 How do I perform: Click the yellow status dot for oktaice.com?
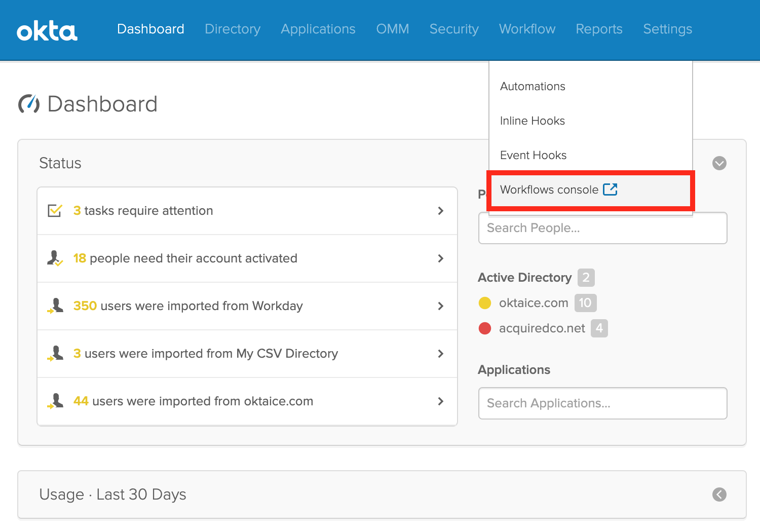[x=485, y=303]
